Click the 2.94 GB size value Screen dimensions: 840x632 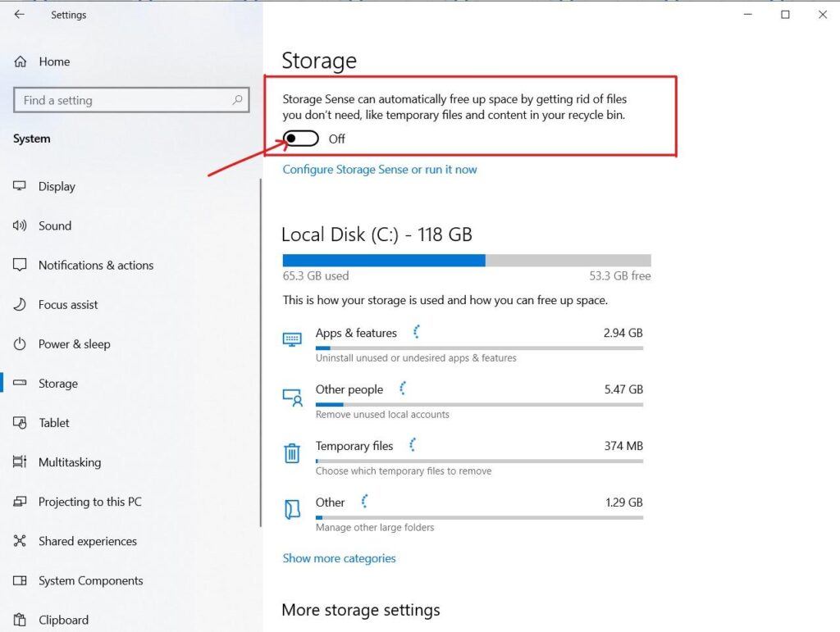623,332
